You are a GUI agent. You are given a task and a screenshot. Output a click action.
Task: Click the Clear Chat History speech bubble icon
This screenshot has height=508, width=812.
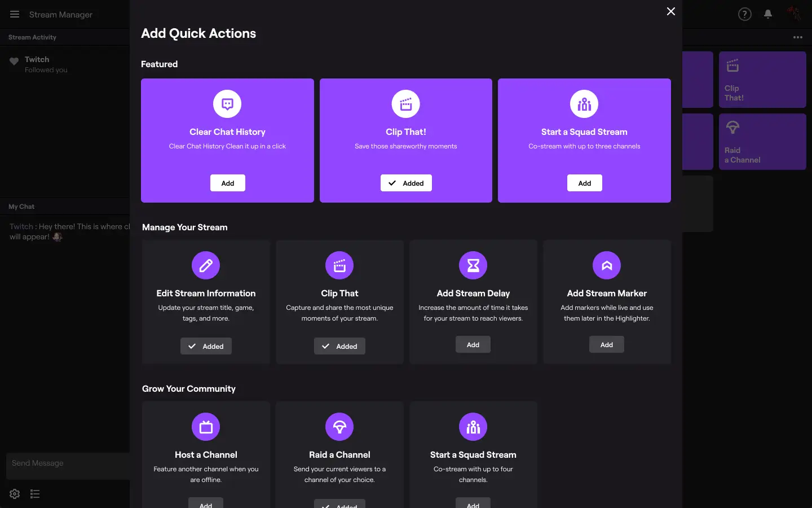click(x=227, y=104)
